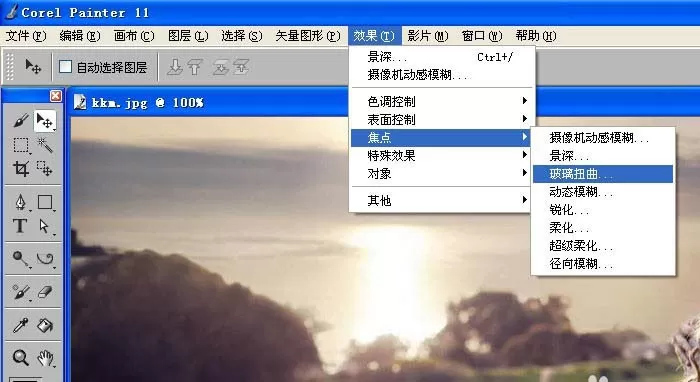Enable the 自动选择图层 checkbox

coord(65,67)
